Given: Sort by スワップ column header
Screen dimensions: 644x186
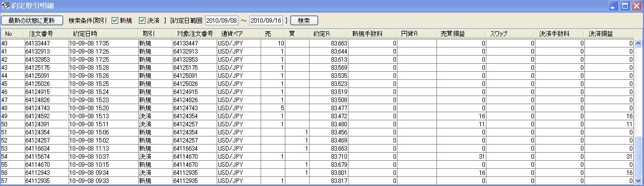Looking at the screenshot, I should click(x=511, y=34).
